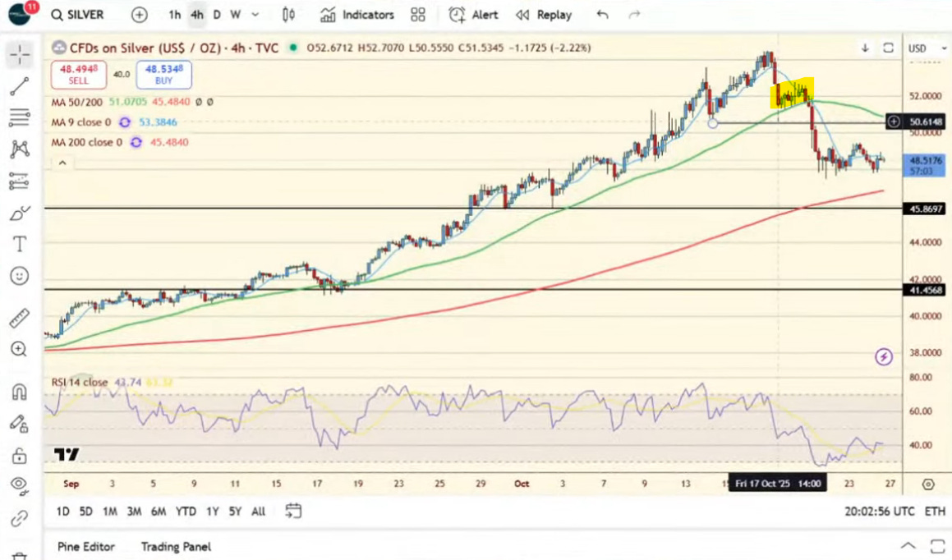Open the emoji icons tool

[20, 276]
